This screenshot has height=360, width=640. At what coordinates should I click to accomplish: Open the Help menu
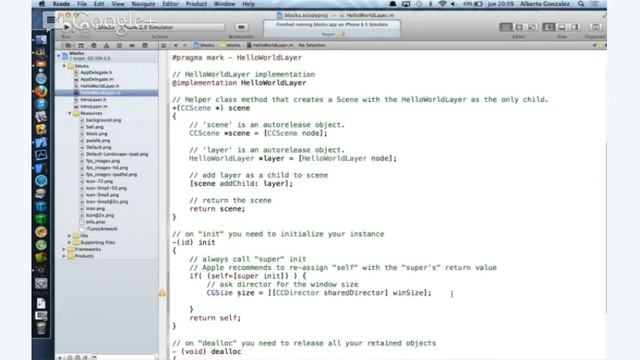click(249, 4)
